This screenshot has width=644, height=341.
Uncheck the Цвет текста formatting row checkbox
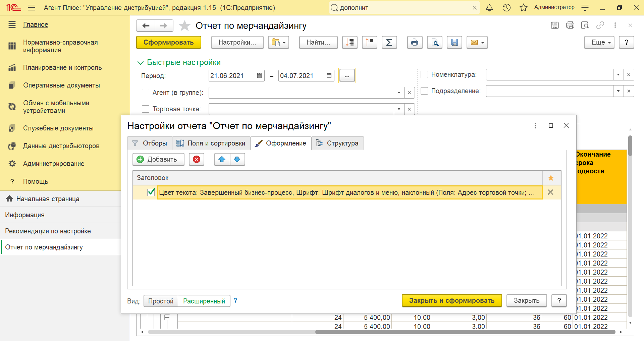[x=151, y=192]
